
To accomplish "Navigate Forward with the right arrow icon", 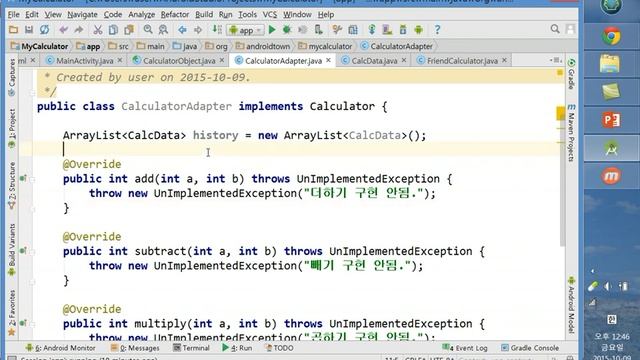I will tap(198, 30).
